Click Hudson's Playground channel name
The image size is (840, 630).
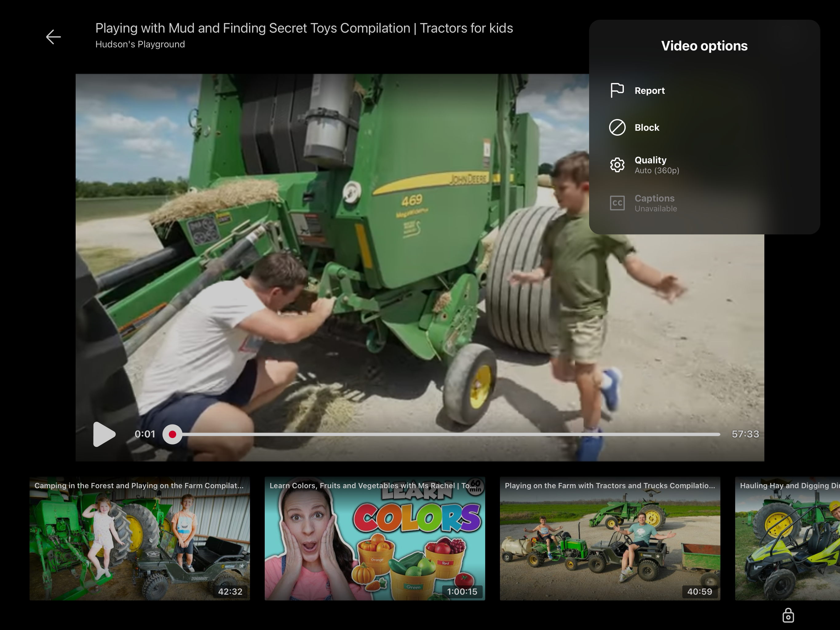click(x=140, y=44)
